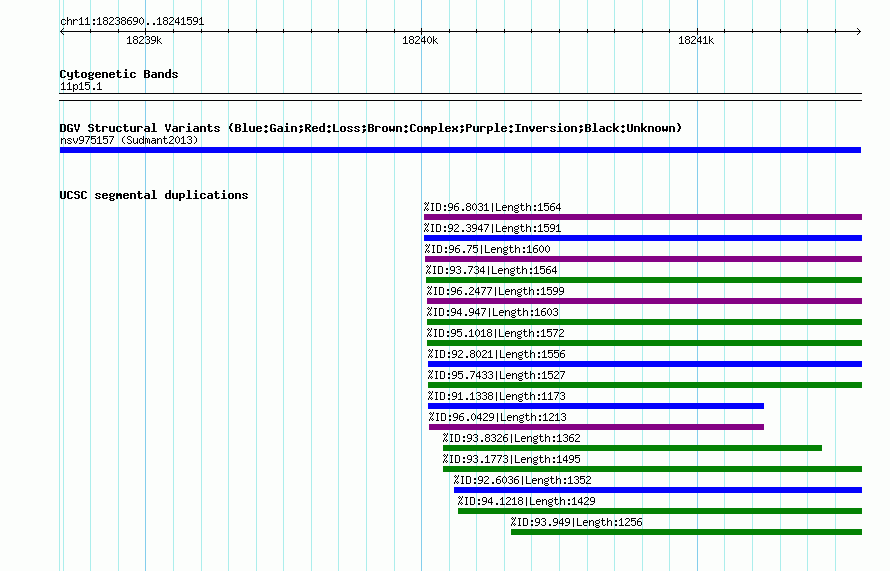The height and width of the screenshot is (571, 890).
Task: Select the green bar under %ID:94.1218
Action: pos(660,511)
